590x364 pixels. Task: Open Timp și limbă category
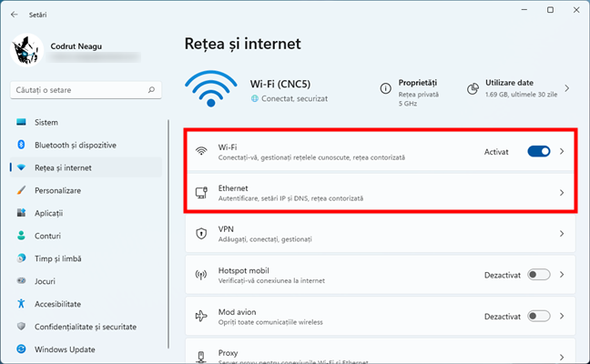[86, 258]
